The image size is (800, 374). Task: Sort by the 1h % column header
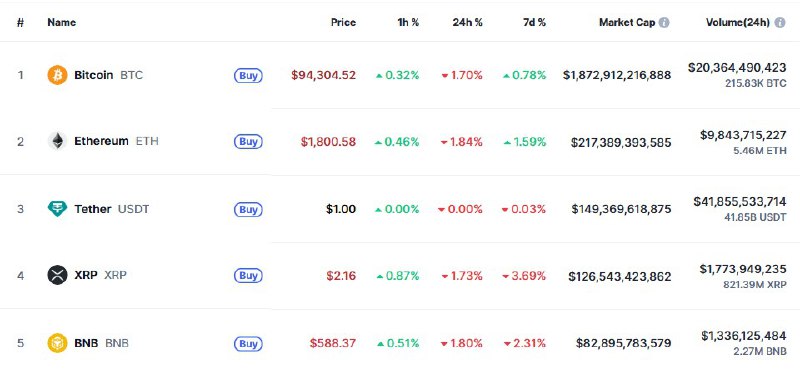coord(408,22)
